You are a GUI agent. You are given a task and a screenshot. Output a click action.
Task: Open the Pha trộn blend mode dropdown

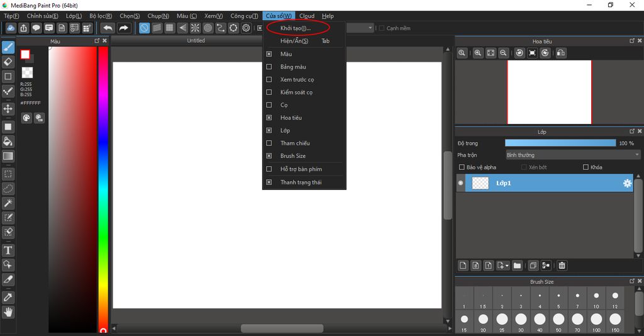pos(573,155)
